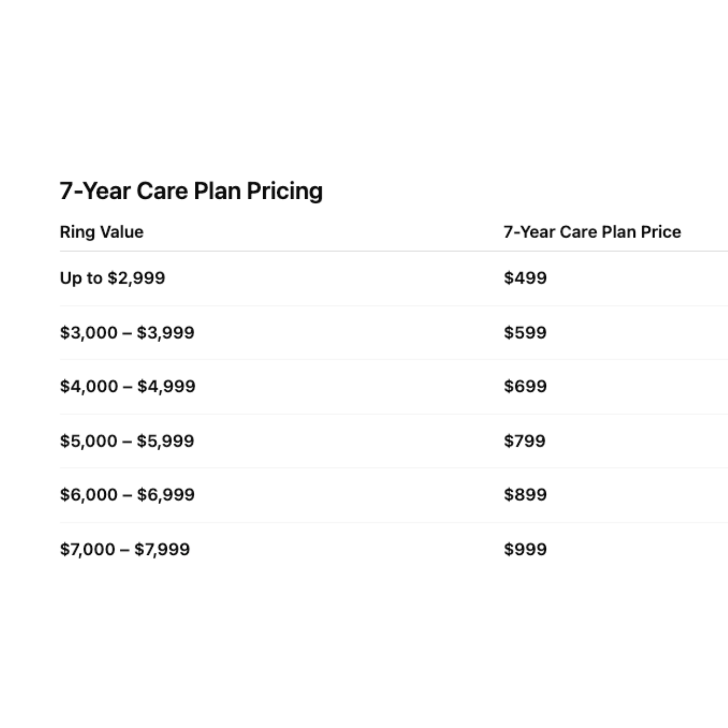Click the $3,999 upper ring value
Image resolution: width=728 pixels, height=728 pixels.
[166, 333]
